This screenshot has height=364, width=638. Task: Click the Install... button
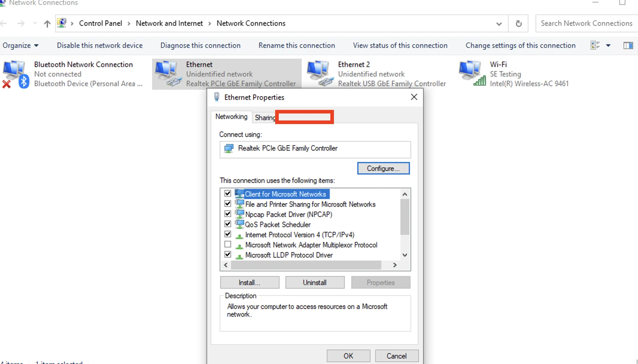click(250, 282)
